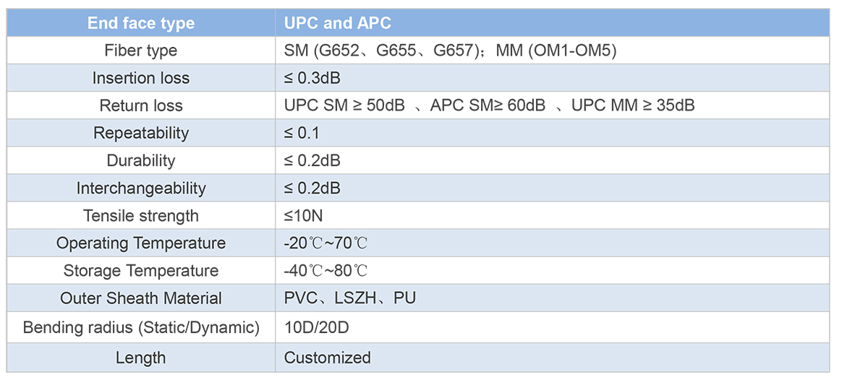Click the Return loss row label
This screenshot has height=380, width=868.
(141, 105)
